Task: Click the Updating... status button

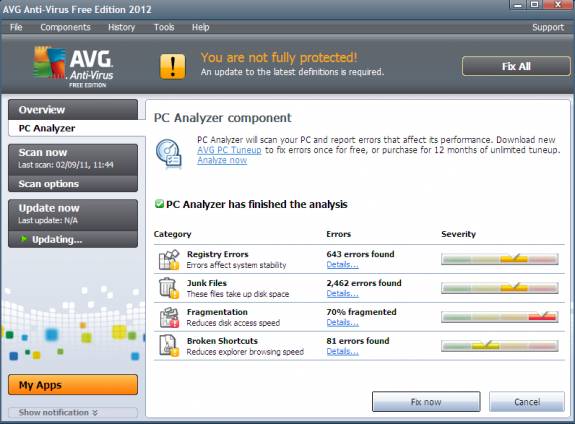Action: pyautogui.click(x=73, y=240)
